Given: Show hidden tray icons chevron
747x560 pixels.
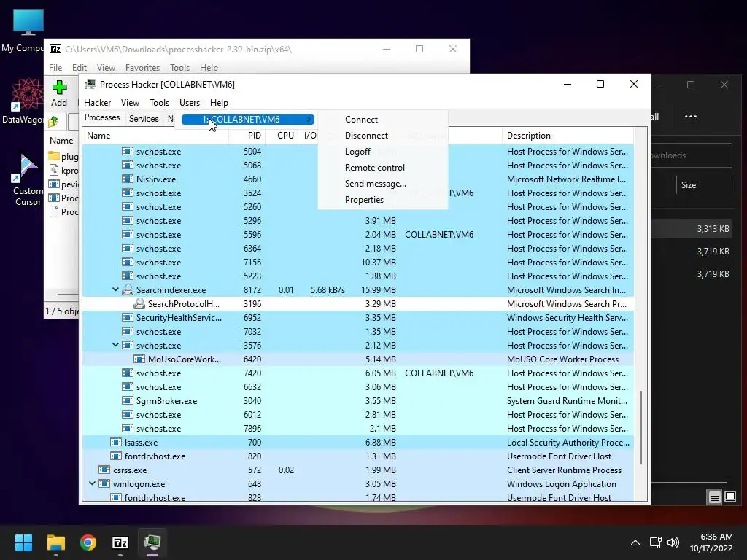Looking at the screenshot, I should pos(635,542).
